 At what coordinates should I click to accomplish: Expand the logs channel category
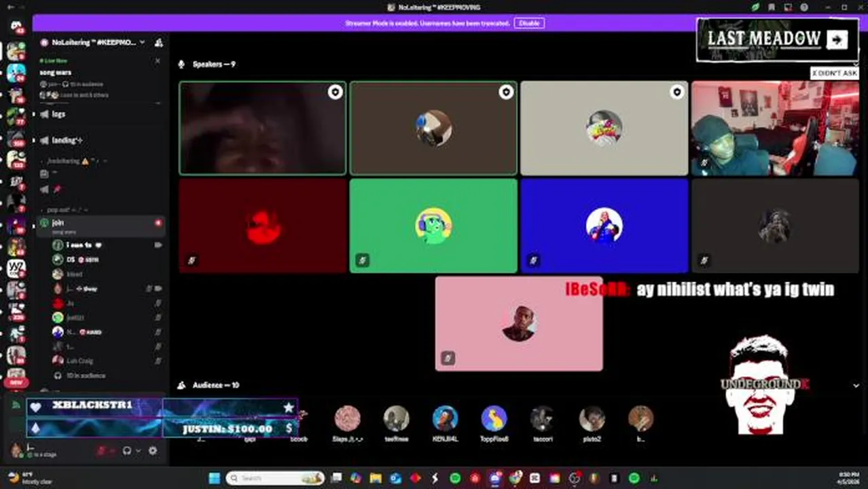(x=58, y=114)
